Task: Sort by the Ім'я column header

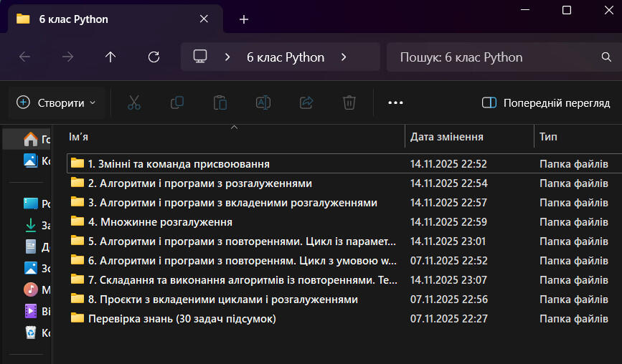Action: point(235,137)
